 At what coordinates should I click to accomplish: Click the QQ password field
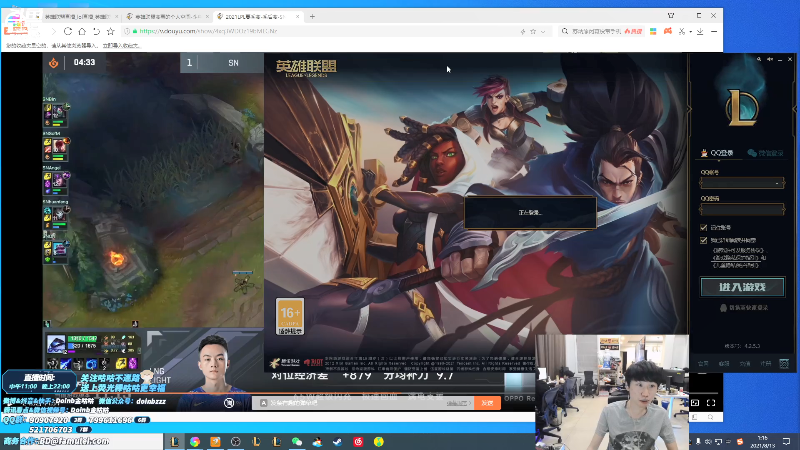click(742, 209)
